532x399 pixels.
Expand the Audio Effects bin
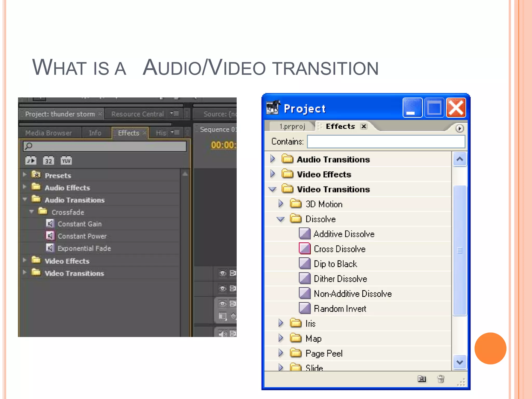(25, 187)
